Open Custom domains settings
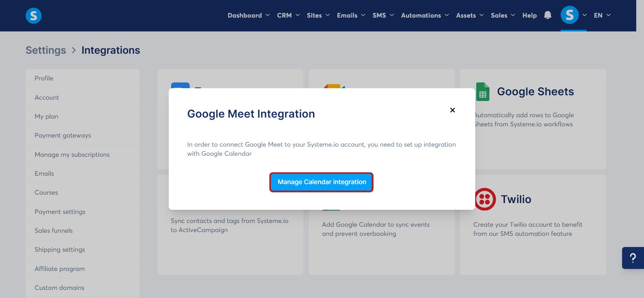644x298 pixels. point(82,288)
